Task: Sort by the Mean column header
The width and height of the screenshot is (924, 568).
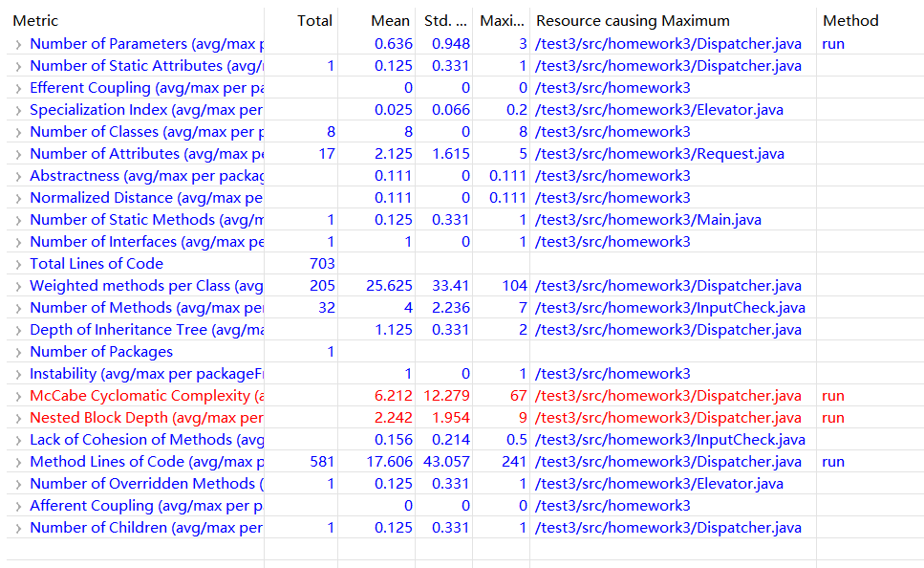Action: point(390,21)
